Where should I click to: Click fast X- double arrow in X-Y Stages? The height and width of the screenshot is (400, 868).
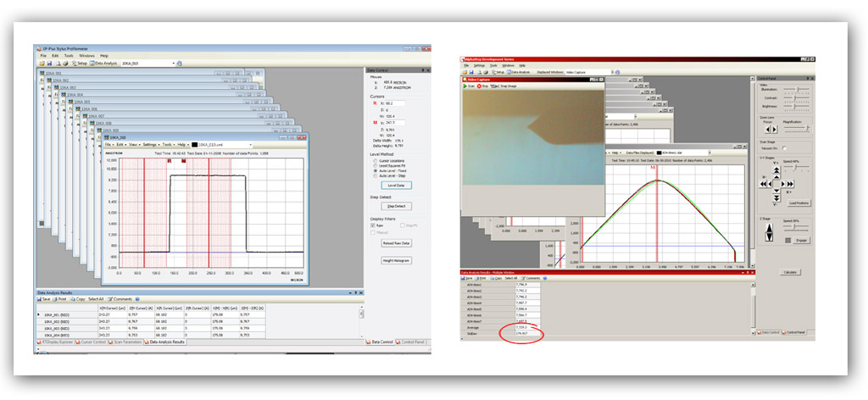click(763, 184)
